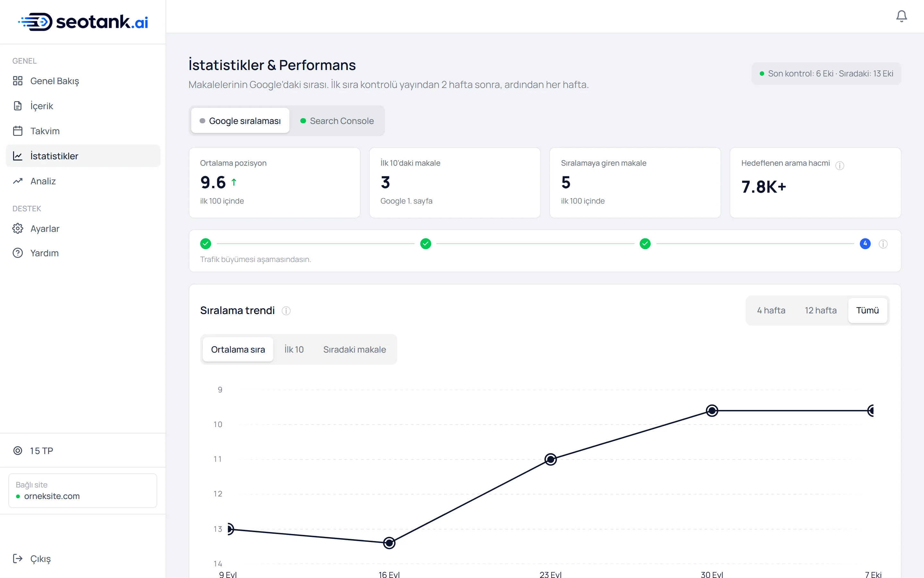Click info icon at progress bar end

(x=883, y=244)
